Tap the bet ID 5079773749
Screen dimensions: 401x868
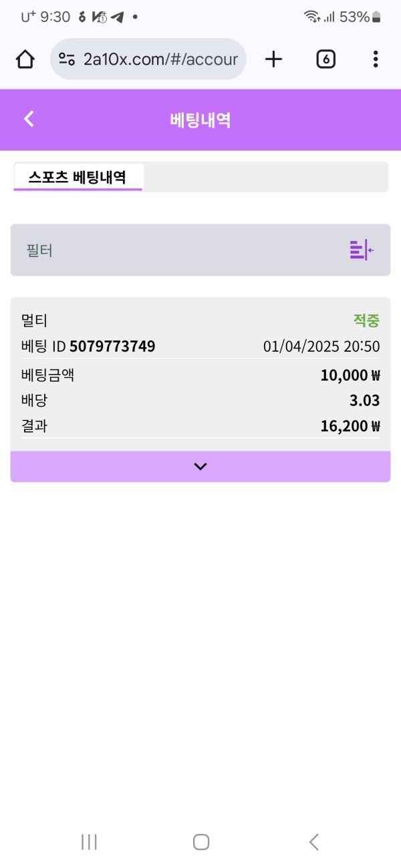click(112, 347)
